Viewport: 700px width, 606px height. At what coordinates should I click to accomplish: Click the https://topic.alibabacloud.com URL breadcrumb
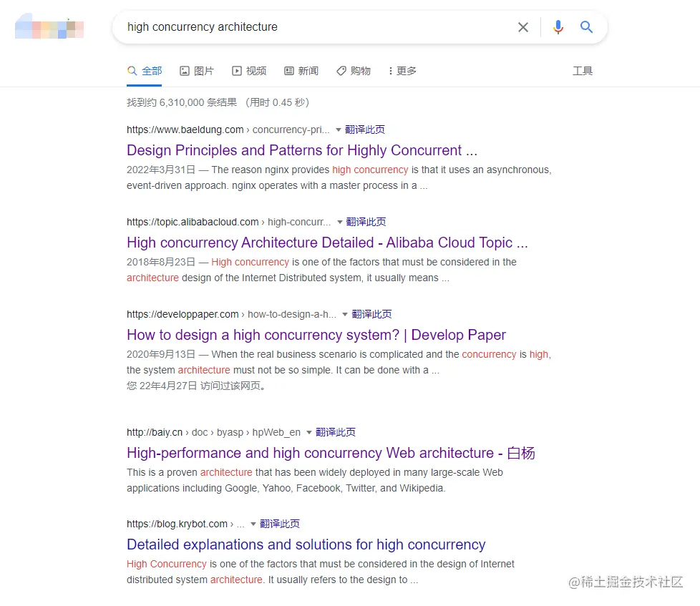point(229,223)
